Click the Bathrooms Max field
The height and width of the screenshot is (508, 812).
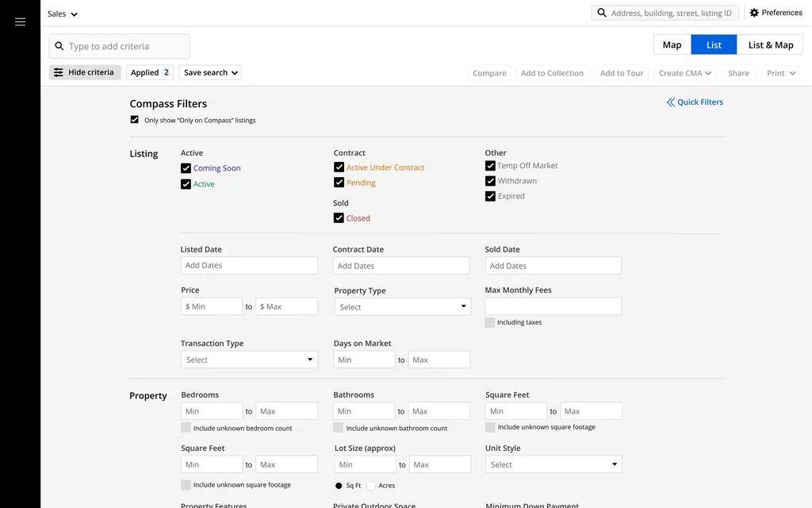(439, 411)
